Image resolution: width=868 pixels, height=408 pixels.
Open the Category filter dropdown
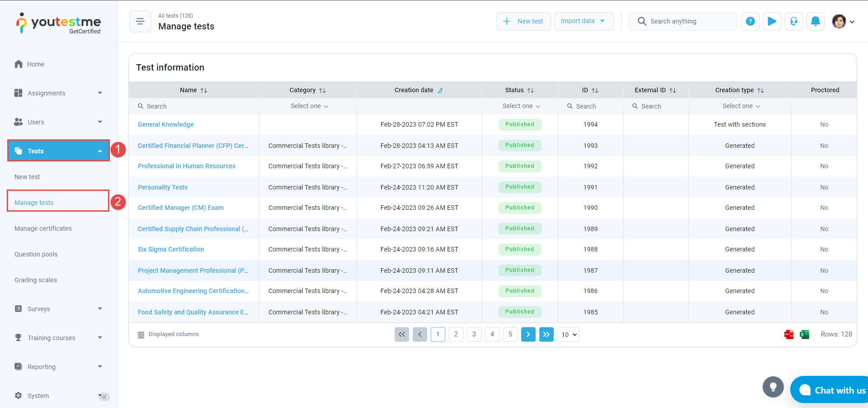pos(309,106)
